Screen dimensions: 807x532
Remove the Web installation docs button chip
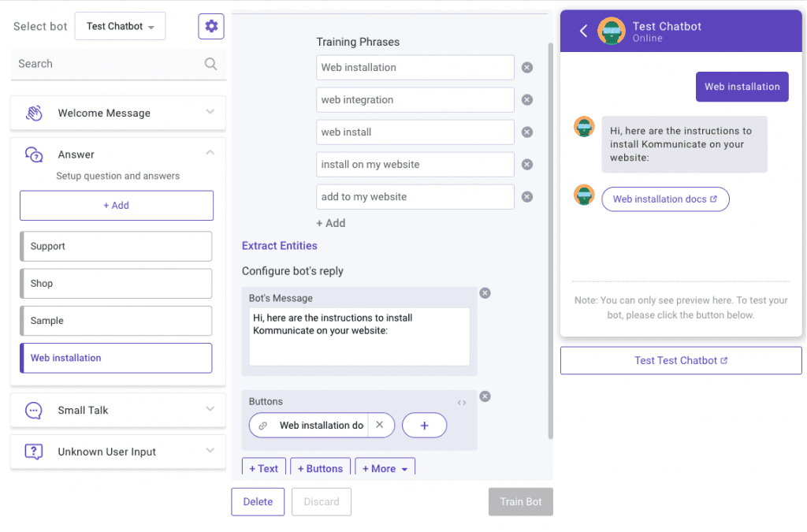379,425
